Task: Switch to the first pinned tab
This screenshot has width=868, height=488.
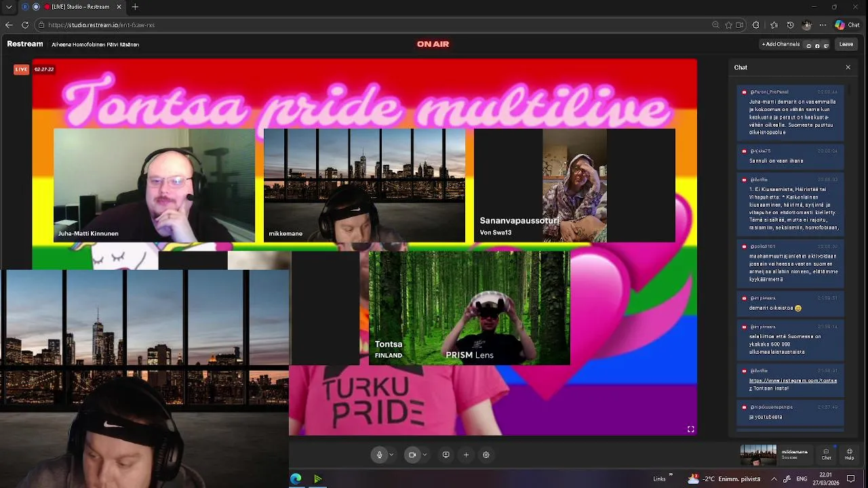Action: [x=25, y=7]
